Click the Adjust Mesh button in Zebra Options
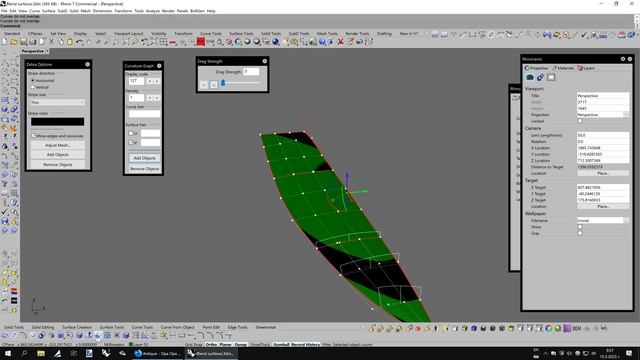The image size is (640, 360). [58, 145]
